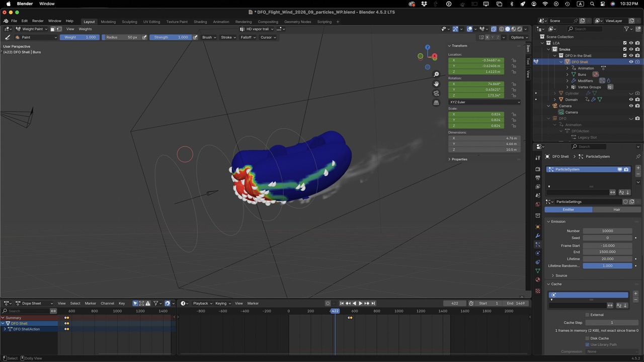Check the External cache checkbox

tap(587, 315)
